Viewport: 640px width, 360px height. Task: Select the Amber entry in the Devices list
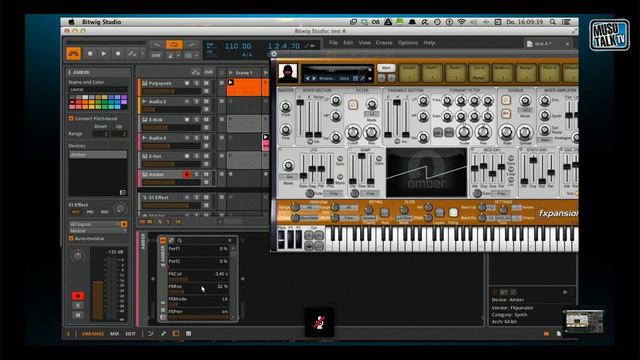pyautogui.click(x=98, y=155)
